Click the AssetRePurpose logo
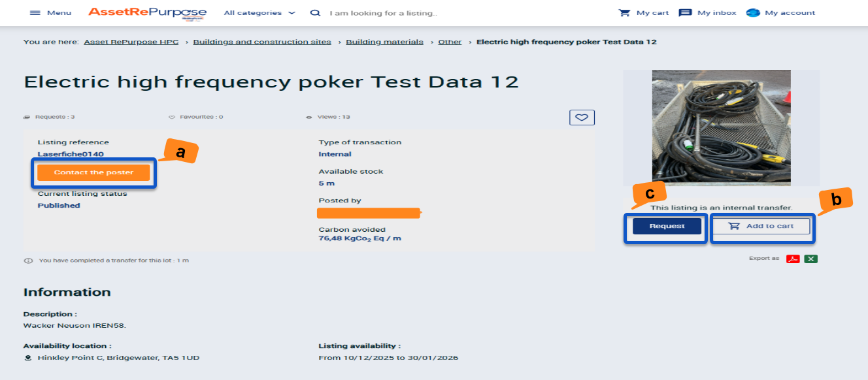868x380 pixels. [147, 13]
